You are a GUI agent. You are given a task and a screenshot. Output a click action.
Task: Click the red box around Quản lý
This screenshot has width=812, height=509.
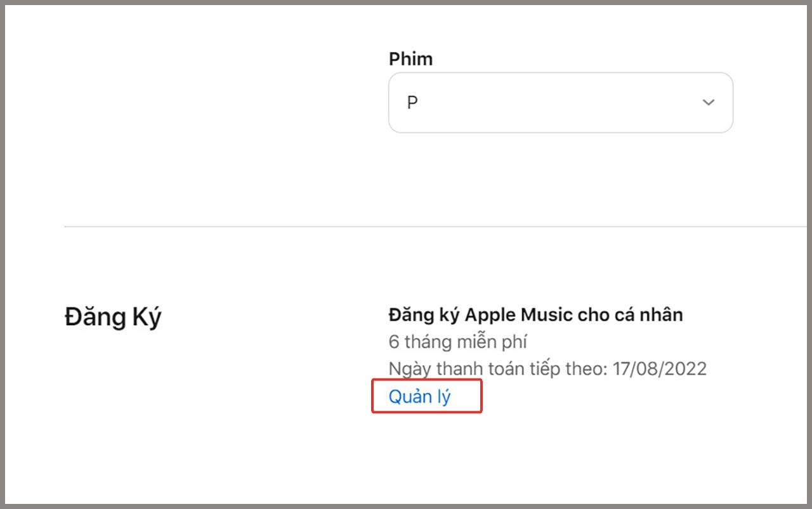point(427,396)
